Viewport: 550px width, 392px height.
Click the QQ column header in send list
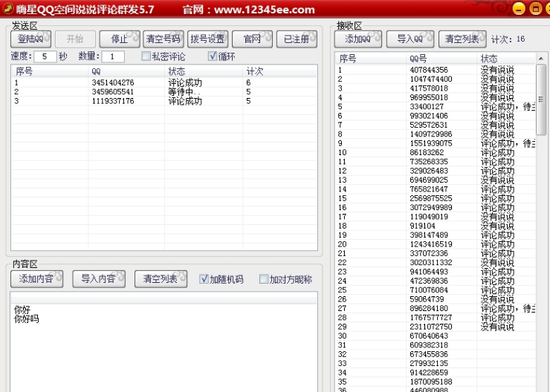(126, 71)
